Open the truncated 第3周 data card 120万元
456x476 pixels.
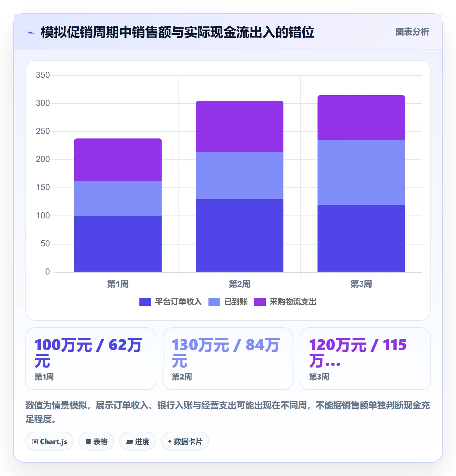tap(365, 359)
